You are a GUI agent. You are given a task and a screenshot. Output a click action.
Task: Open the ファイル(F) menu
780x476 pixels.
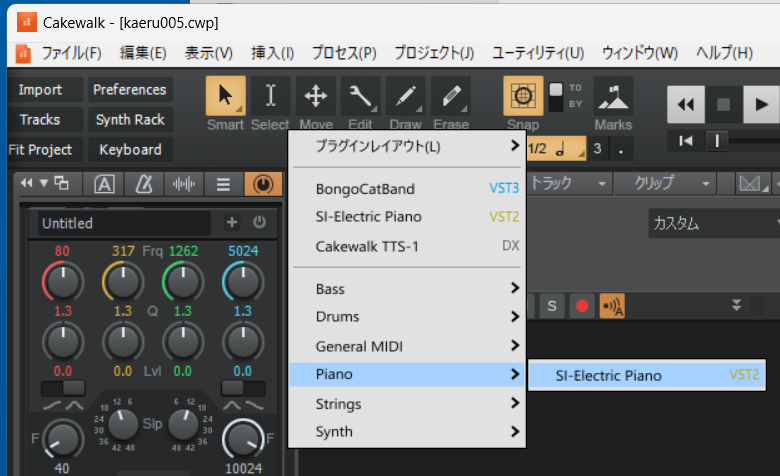pyautogui.click(x=71, y=53)
